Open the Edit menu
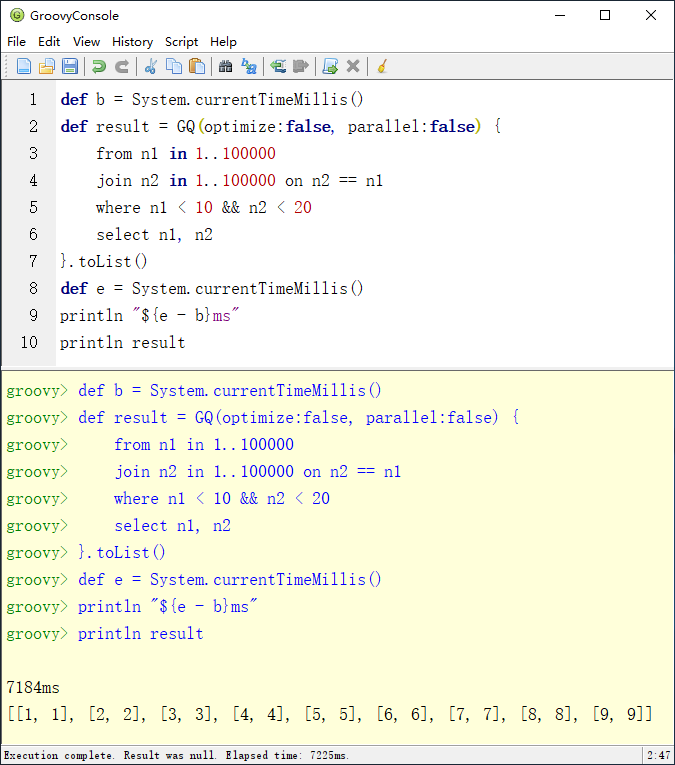 click(x=49, y=42)
